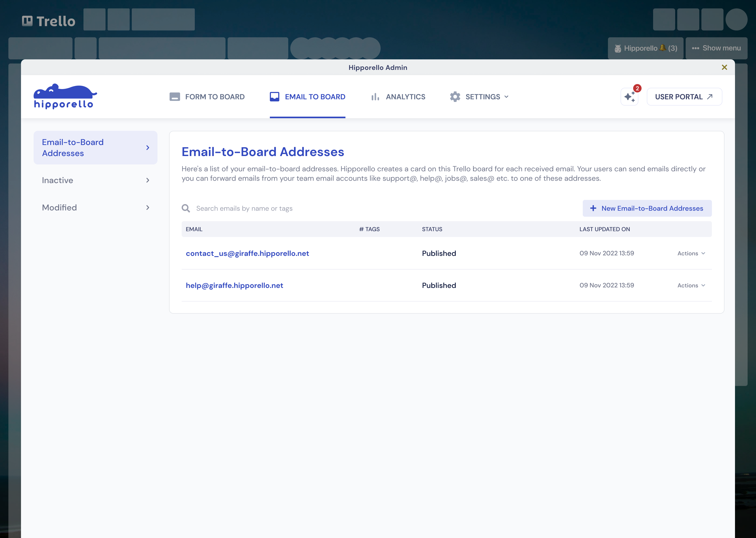Click the search magnifier icon
The height and width of the screenshot is (538, 756).
[x=186, y=208]
